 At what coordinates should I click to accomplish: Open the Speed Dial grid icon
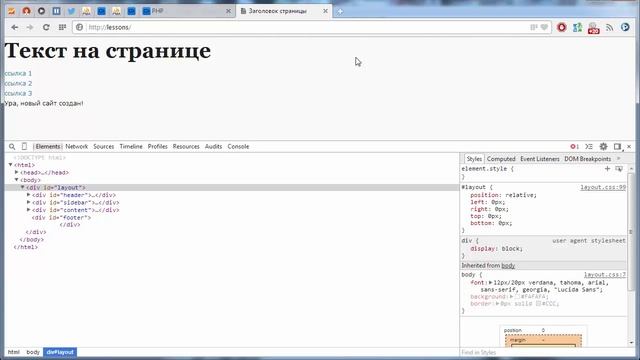pos(62,27)
